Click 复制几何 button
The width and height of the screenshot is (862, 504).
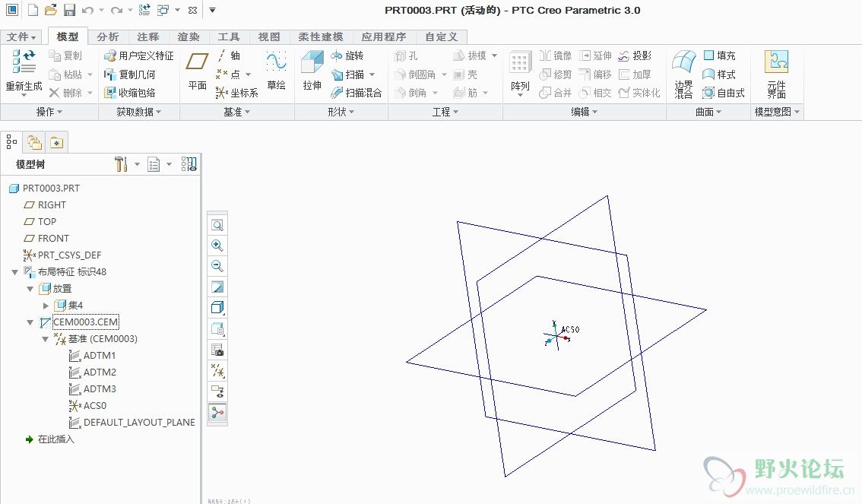tap(130, 74)
